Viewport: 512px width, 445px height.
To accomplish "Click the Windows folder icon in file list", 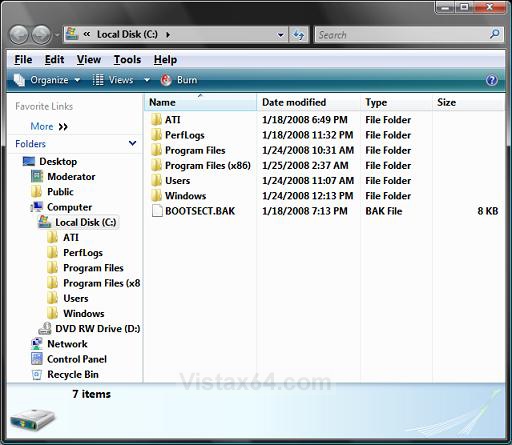I will 156,196.
